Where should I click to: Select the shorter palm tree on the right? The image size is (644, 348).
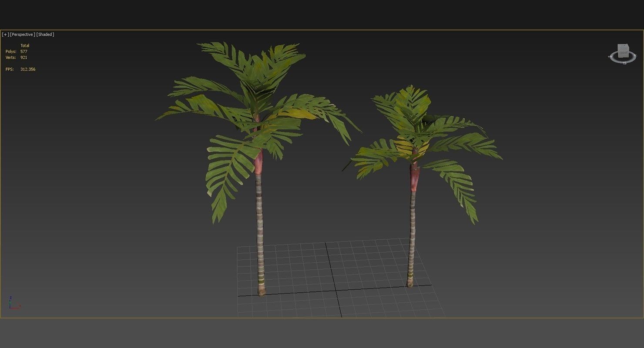413,187
